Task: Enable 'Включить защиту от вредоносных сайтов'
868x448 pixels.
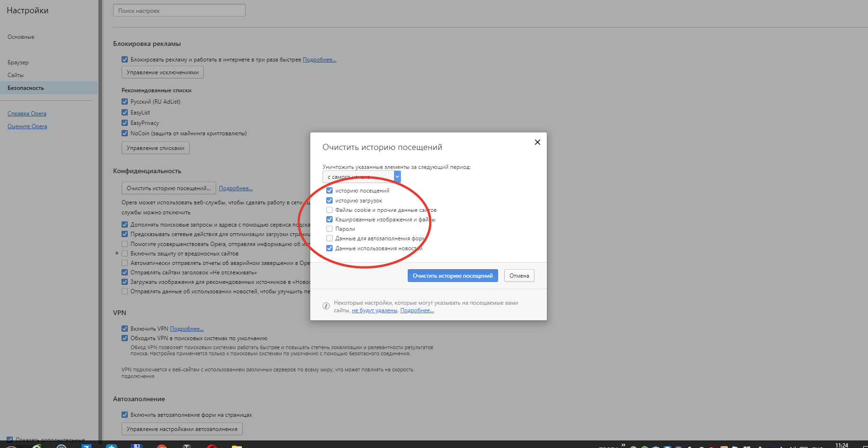Action: click(x=125, y=254)
